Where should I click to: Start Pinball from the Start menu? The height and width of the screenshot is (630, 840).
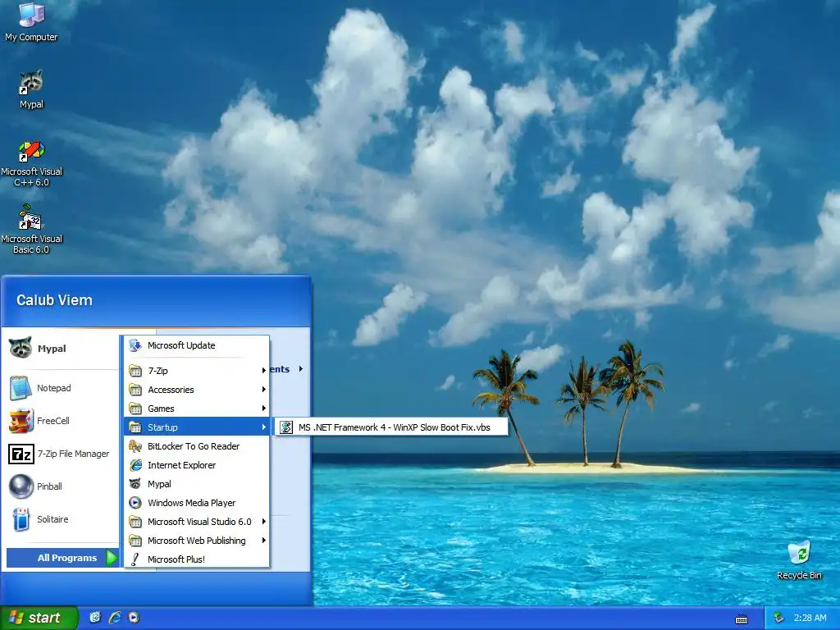tap(60, 486)
